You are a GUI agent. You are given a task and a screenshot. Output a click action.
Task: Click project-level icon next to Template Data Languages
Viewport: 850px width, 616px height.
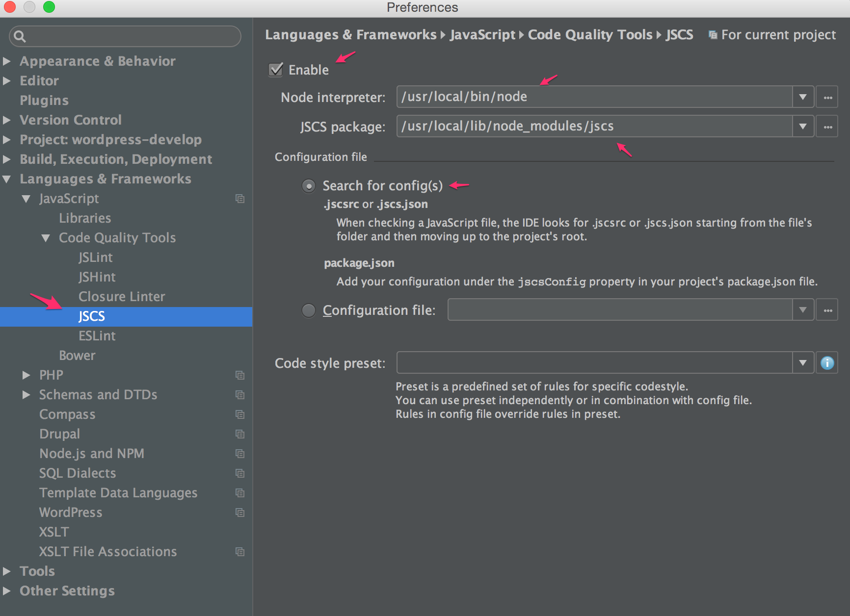(x=240, y=493)
